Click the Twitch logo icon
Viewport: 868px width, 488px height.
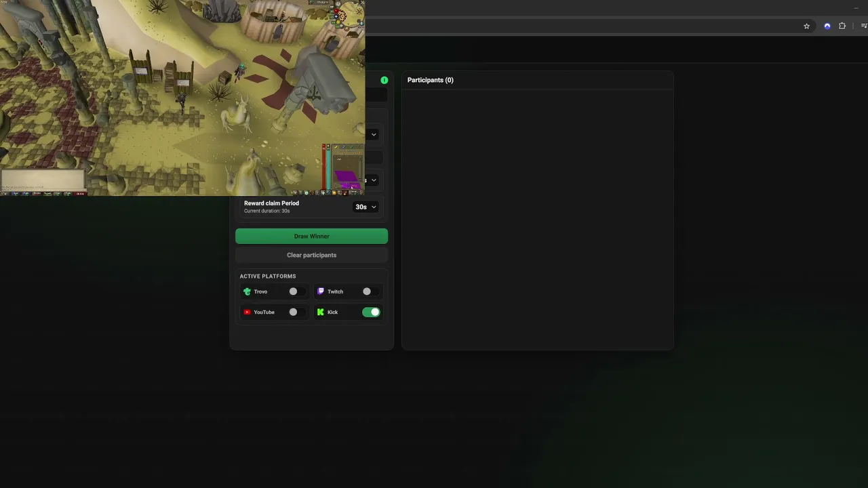click(x=321, y=291)
